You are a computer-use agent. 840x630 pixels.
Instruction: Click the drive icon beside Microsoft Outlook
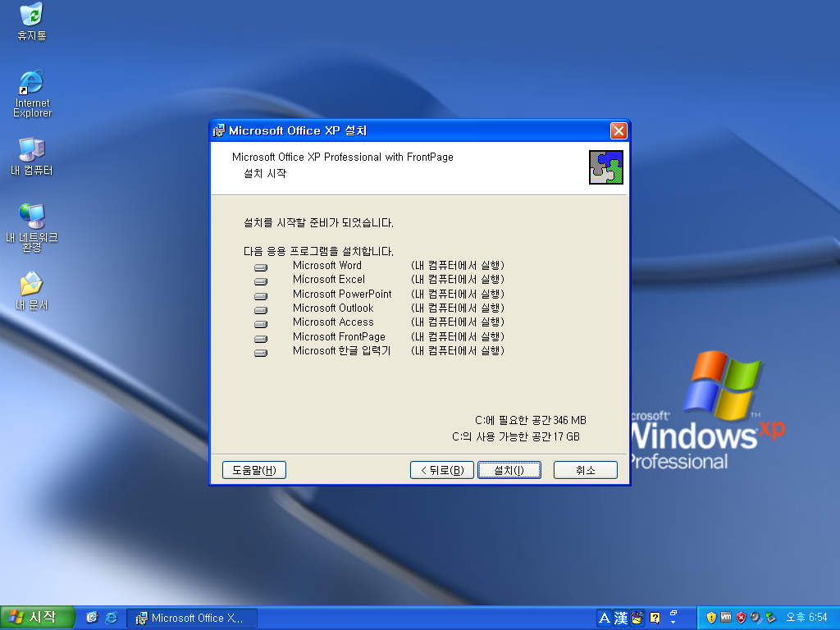coord(261,309)
